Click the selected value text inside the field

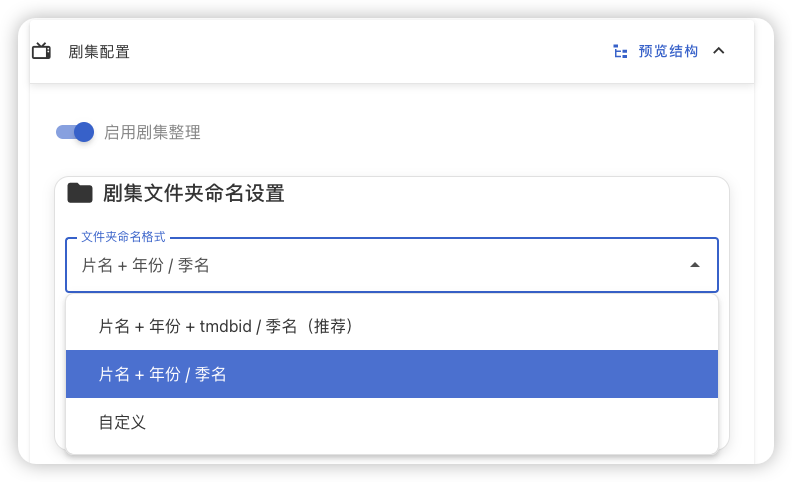pyautogui.click(x=145, y=265)
